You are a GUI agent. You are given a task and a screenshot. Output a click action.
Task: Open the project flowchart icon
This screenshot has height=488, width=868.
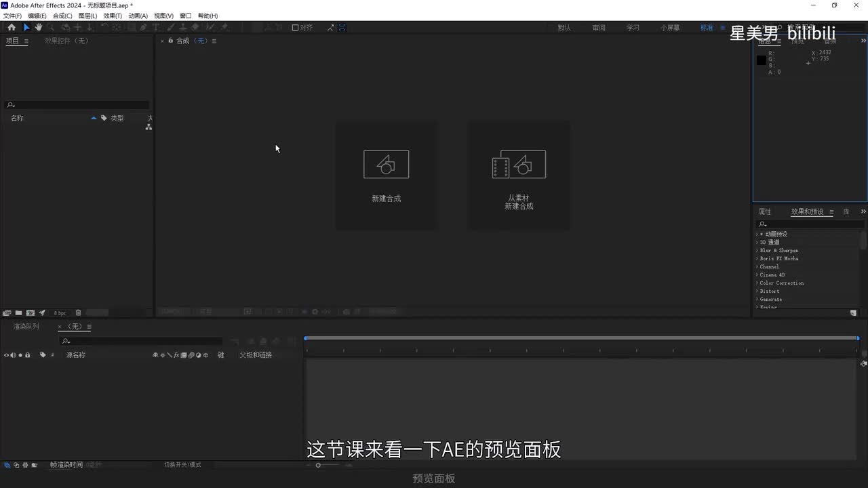(149, 127)
